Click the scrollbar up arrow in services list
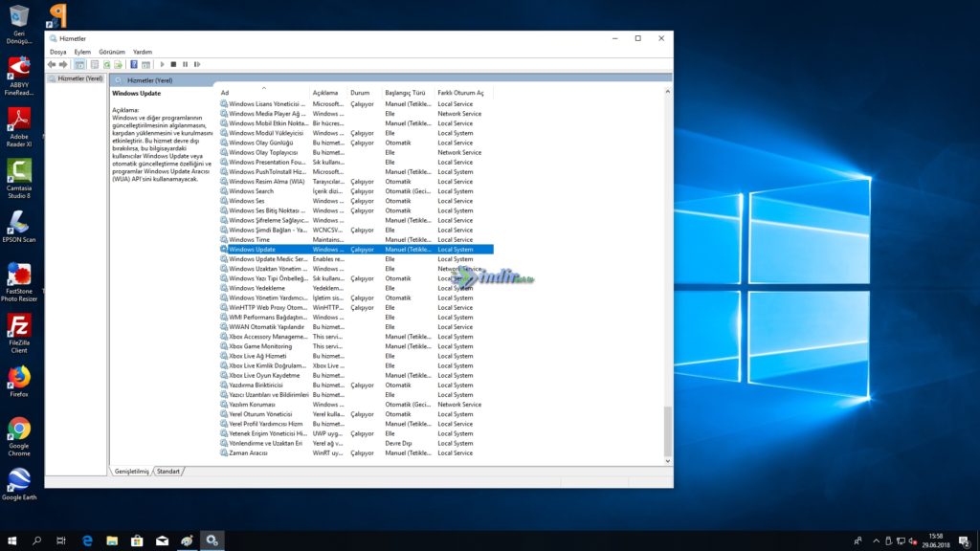Screen dimensions: 980x551 667,92
